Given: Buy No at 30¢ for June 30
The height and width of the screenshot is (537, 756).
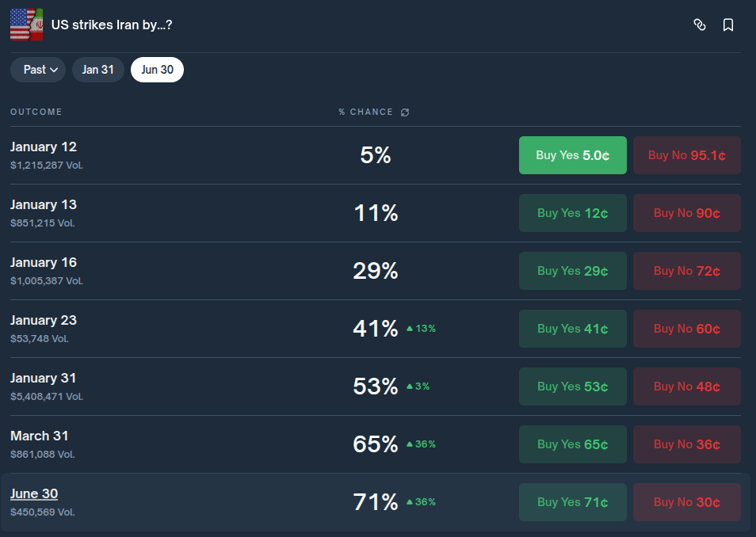Looking at the screenshot, I should click(x=686, y=502).
